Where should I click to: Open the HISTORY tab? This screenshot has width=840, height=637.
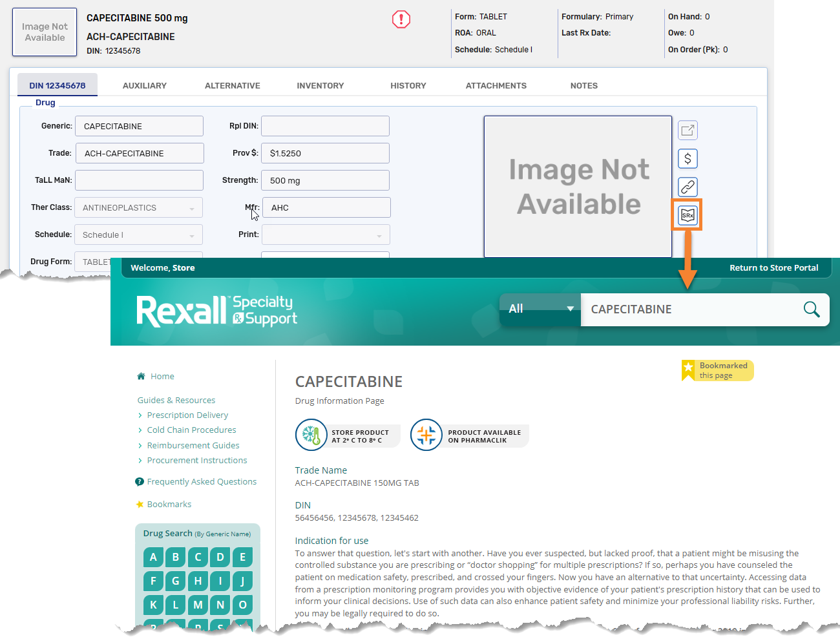(x=408, y=85)
